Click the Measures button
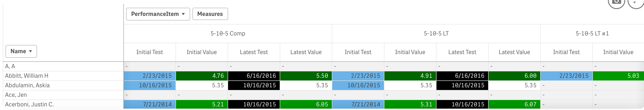The width and height of the screenshot is (644, 110). pyautogui.click(x=210, y=14)
